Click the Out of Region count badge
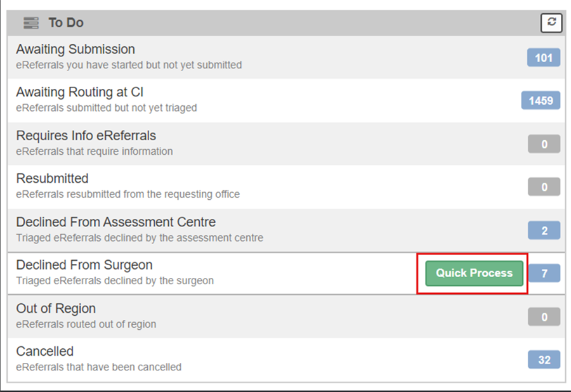 [x=544, y=317]
